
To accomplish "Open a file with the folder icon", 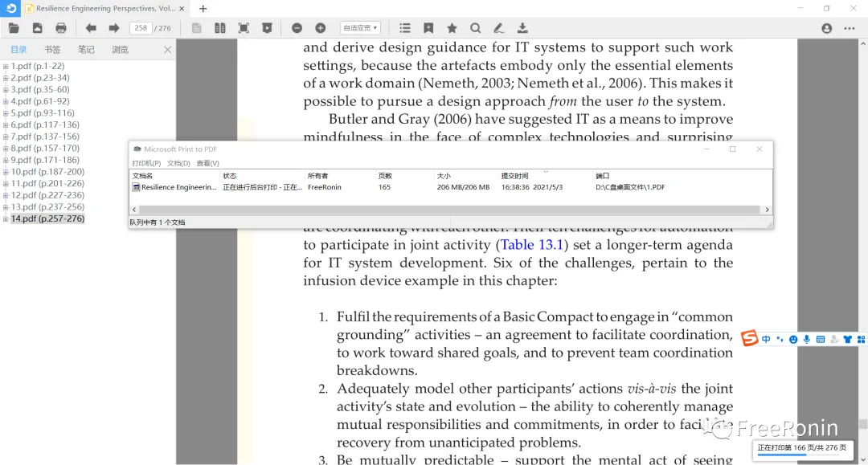I will (x=14, y=28).
